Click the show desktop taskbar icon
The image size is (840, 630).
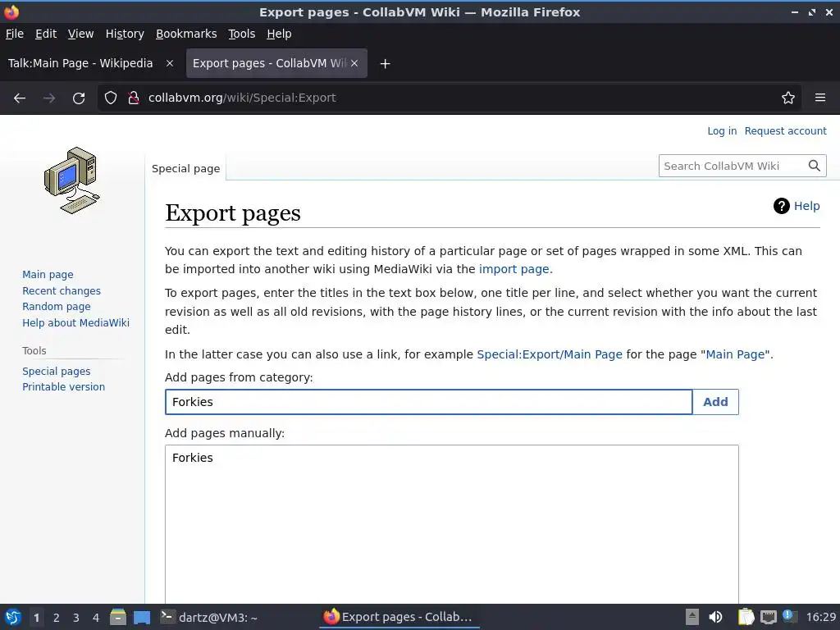pyautogui.click(x=142, y=617)
